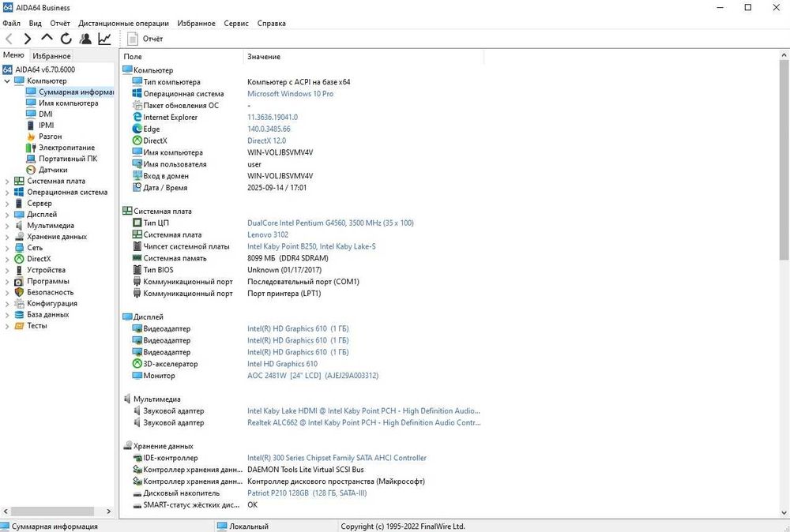Click the Системная память row icon

coord(137,257)
